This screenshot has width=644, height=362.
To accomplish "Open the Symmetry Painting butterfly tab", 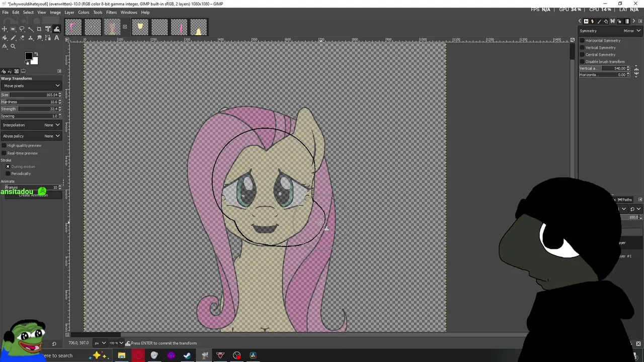I will 613,21.
